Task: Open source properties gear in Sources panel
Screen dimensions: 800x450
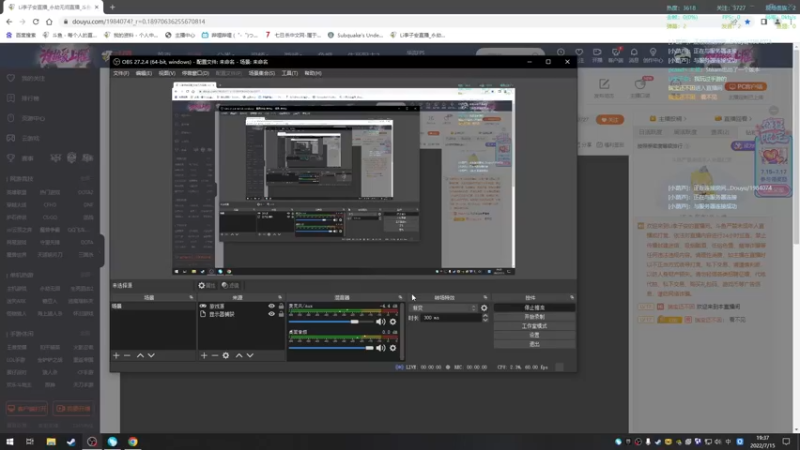Action: (x=226, y=355)
